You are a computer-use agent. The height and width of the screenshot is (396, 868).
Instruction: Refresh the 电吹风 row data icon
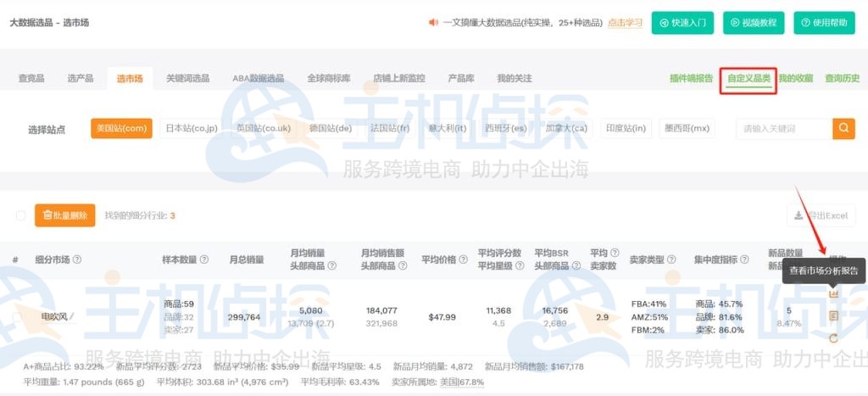(834, 338)
